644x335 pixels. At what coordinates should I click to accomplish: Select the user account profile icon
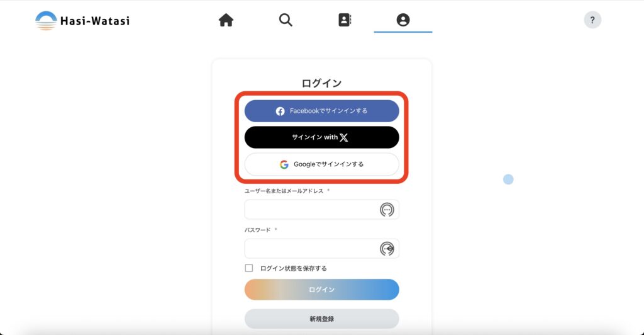(403, 20)
